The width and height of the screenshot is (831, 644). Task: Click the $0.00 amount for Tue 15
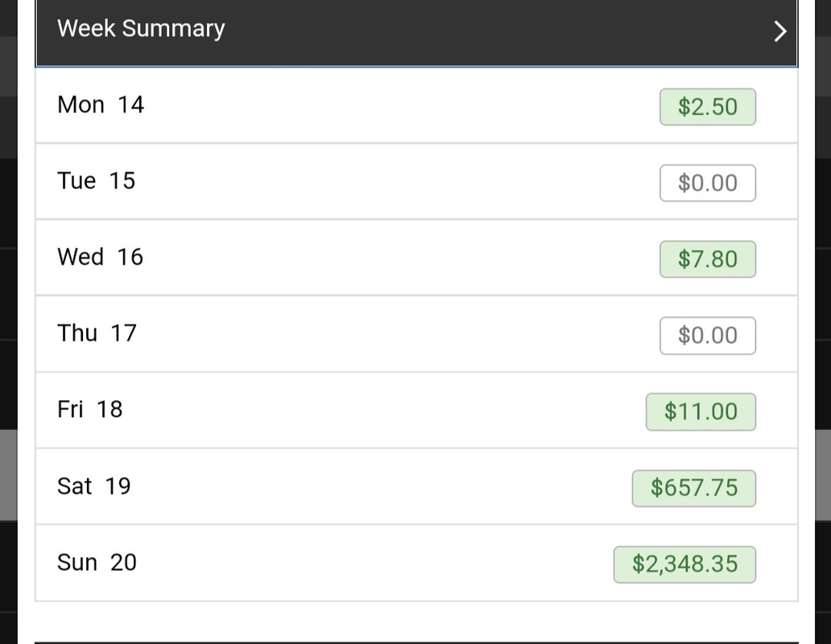tap(708, 184)
